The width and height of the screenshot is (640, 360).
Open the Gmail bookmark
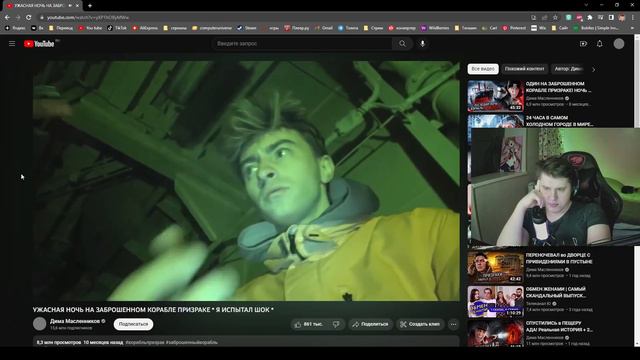pos(323,28)
